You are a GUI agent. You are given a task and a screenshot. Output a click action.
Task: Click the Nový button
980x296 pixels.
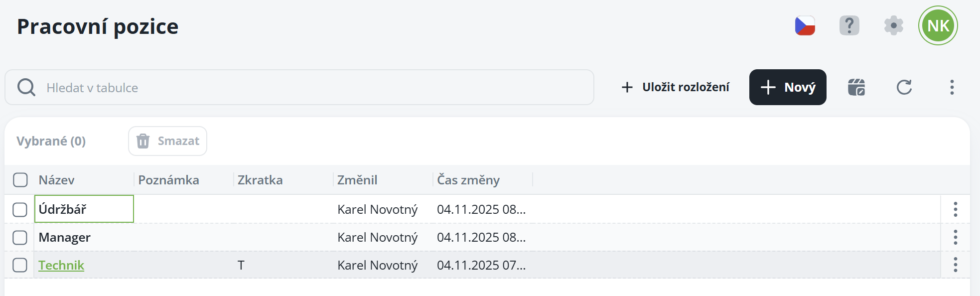click(787, 87)
